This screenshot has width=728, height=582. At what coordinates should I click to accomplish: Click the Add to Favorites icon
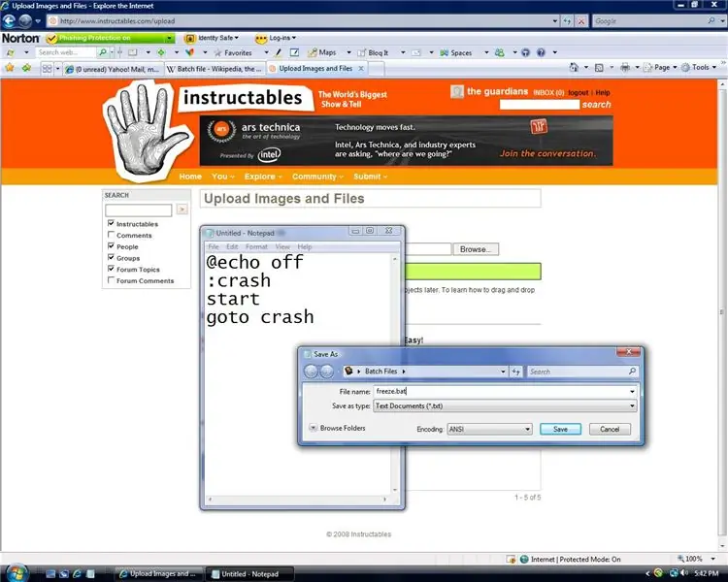(x=26, y=68)
